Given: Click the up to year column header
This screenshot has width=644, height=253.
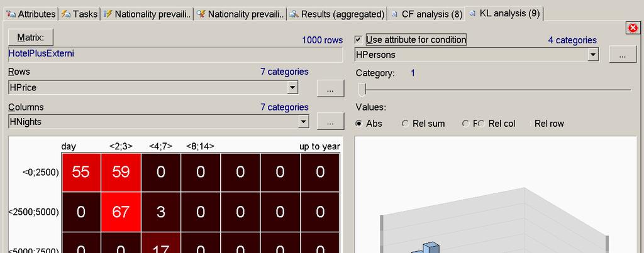Looking at the screenshot, I should click(x=319, y=146).
